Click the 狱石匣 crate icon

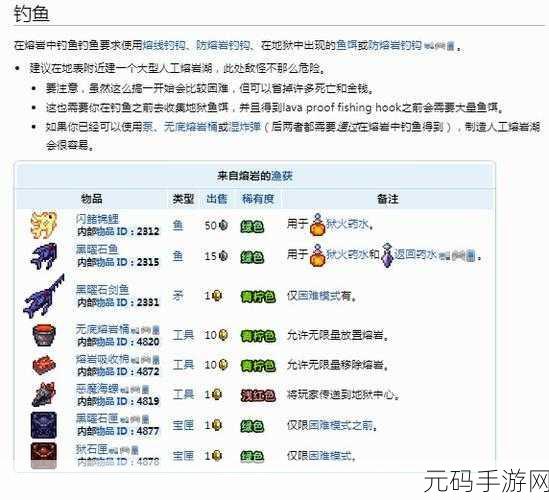[44, 455]
